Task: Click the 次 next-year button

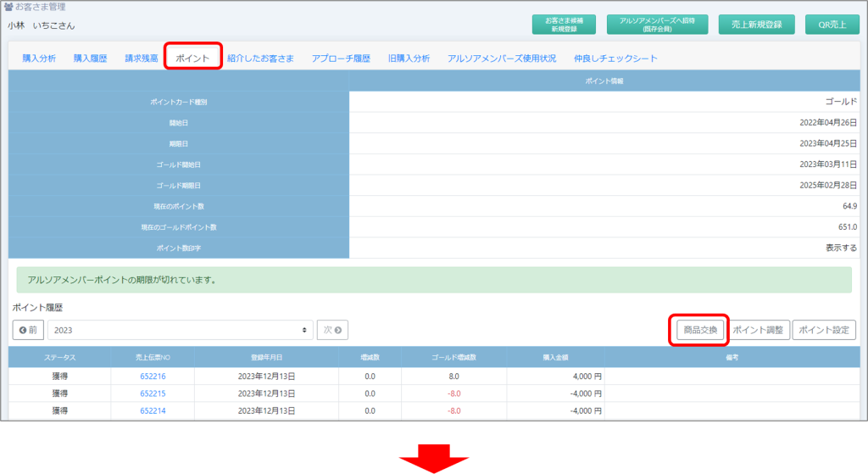Action: (332, 331)
